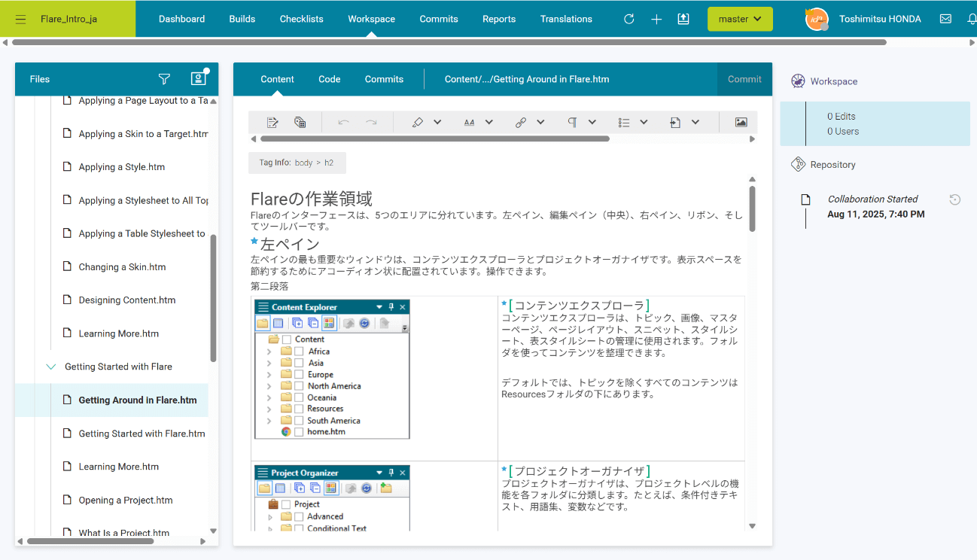Viewport: 977px width, 560px height.
Task: Open the font size dropdown arrow
Action: tap(488, 122)
